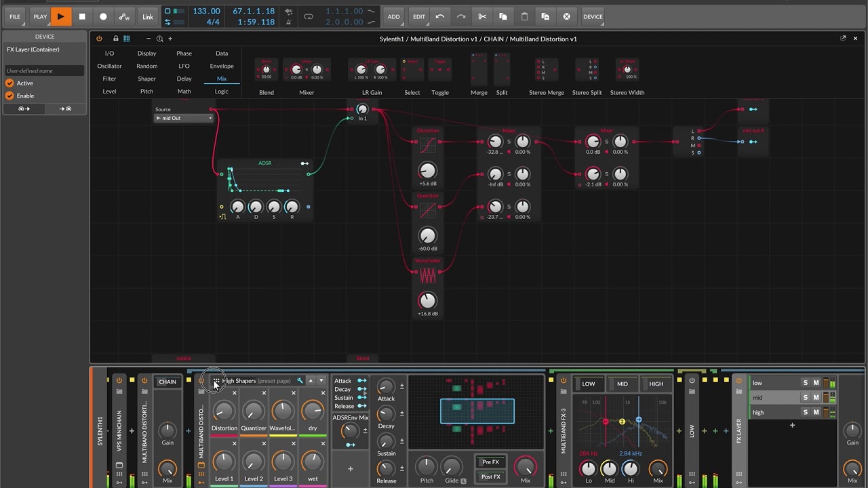Image resolution: width=868 pixels, height=488 pixels.
Task: Toggle the Active checkbox in Device panel
Action: (x=9, y=83)
